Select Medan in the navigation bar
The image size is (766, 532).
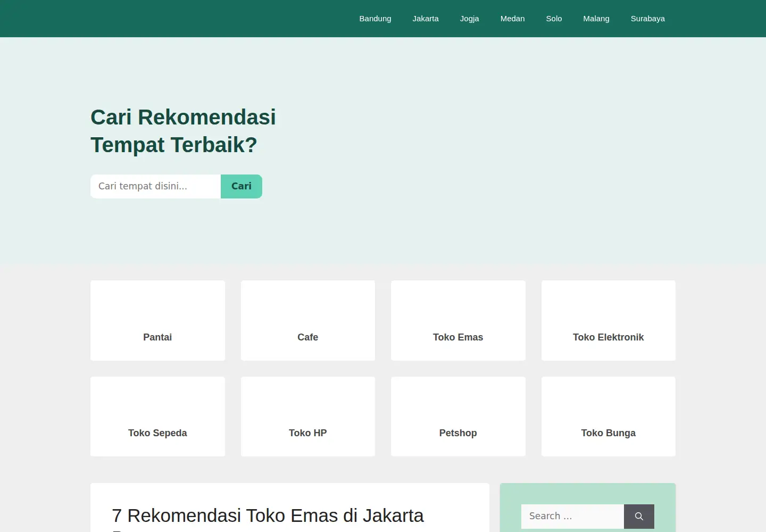[x=512, y=19]
